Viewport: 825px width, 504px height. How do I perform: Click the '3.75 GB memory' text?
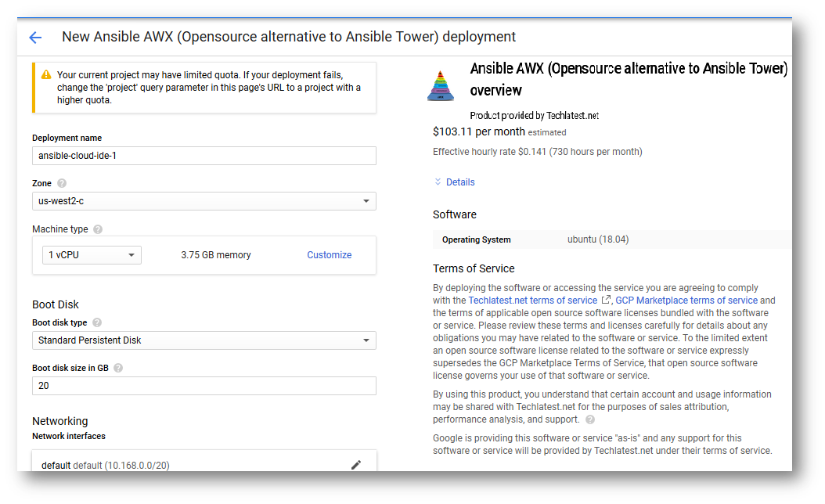216,255
